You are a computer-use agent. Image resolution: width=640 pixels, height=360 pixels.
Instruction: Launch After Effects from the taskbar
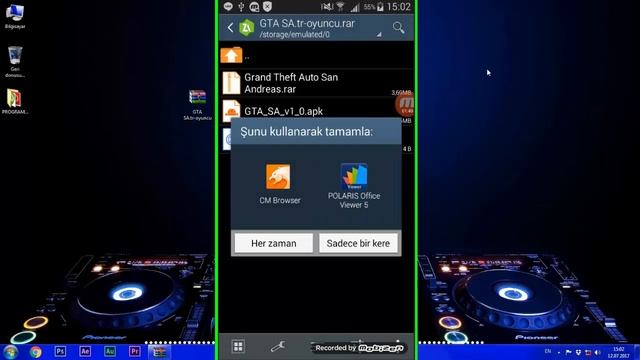pyautogui.click(x=85, y=351)
